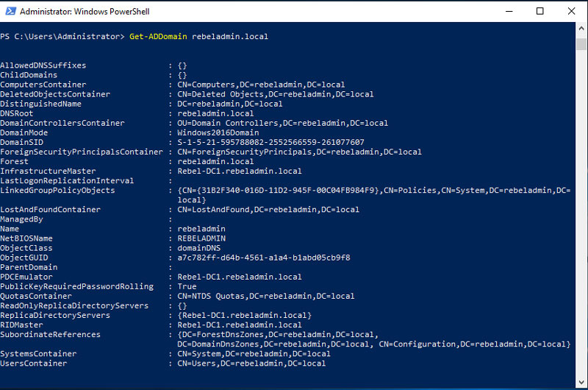The image size is (588, 390).
Task: Click the PublicKeyRequiredPasswordRolling label
Action: (77, 286)
